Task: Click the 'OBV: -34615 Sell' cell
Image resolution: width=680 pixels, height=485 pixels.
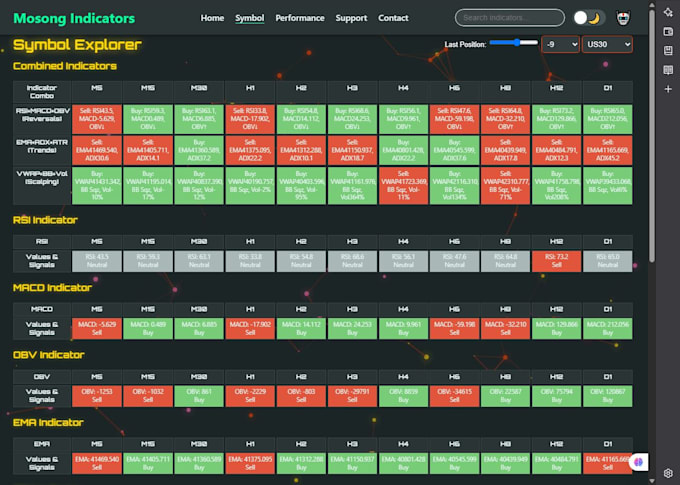Action: pyautogui.click(x=454, y=396)
